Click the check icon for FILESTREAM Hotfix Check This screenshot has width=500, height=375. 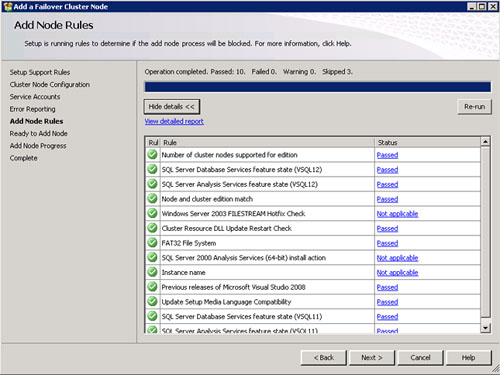coord(152,213)
